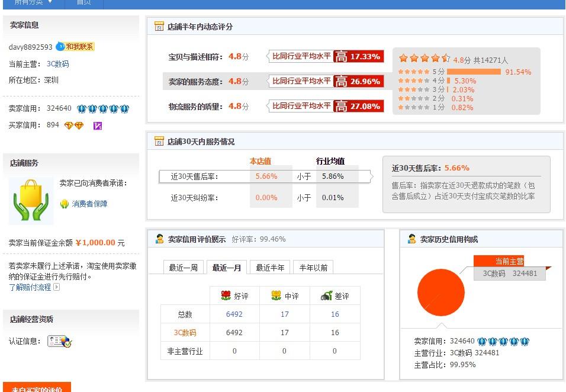Open the 3C数码 main category link
The image size is (566, 392).
(x=57, y=63)
